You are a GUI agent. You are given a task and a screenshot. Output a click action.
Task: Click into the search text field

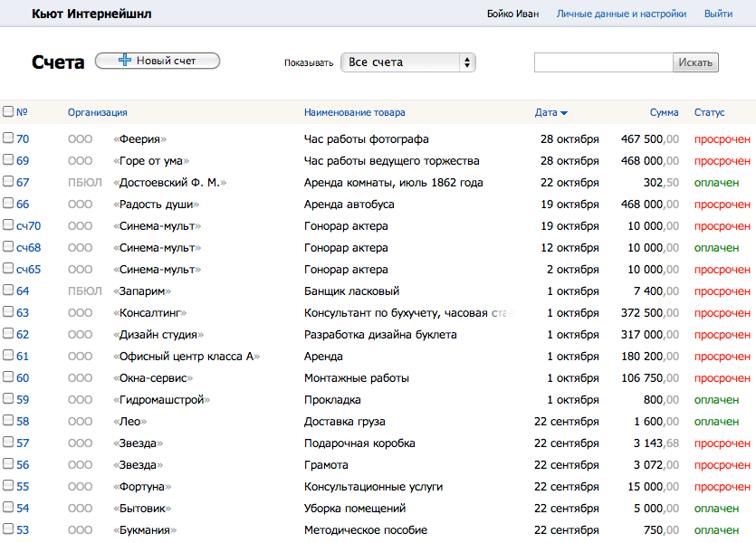point(603,62)
